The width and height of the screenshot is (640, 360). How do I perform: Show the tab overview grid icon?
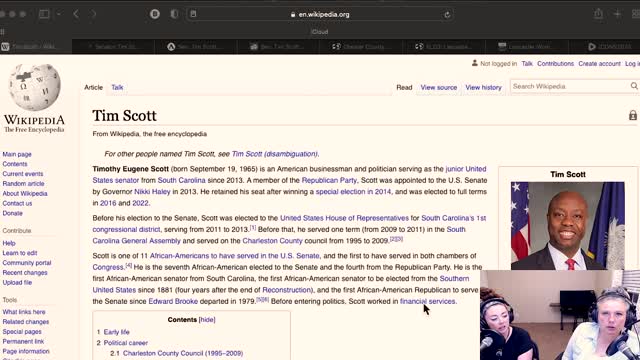636,14
